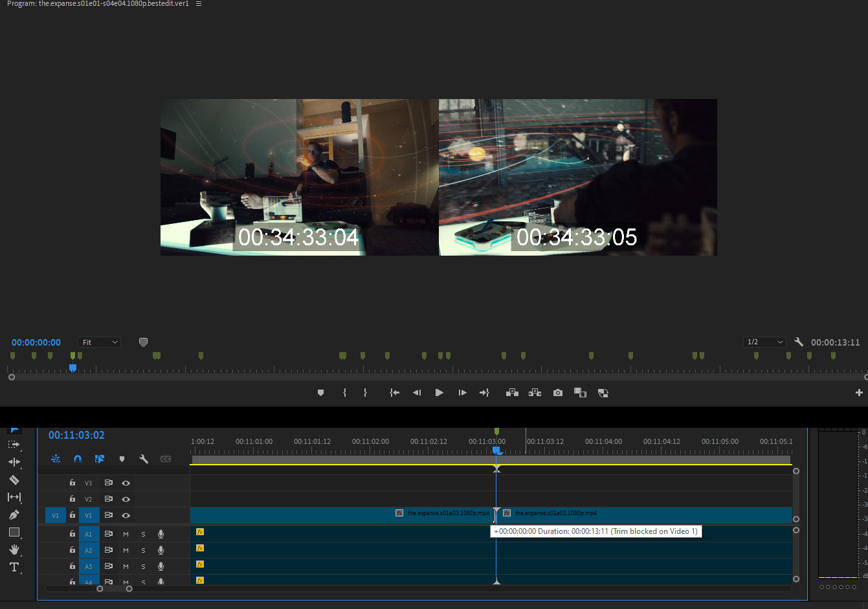
Task: Click the Export Frame camera icon
Action: (x=558, y=393)
